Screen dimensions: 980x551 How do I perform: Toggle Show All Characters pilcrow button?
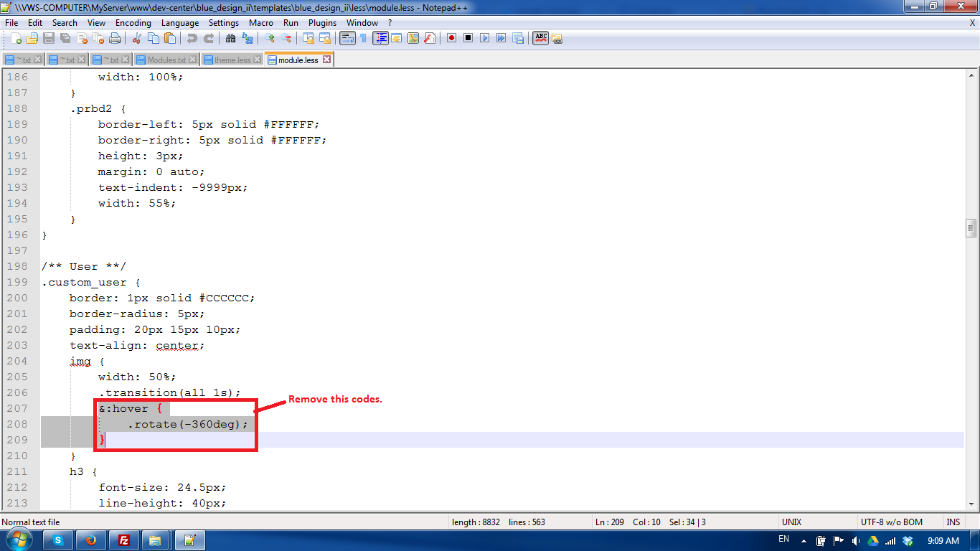pyautogui.click(x=363, y=38)
